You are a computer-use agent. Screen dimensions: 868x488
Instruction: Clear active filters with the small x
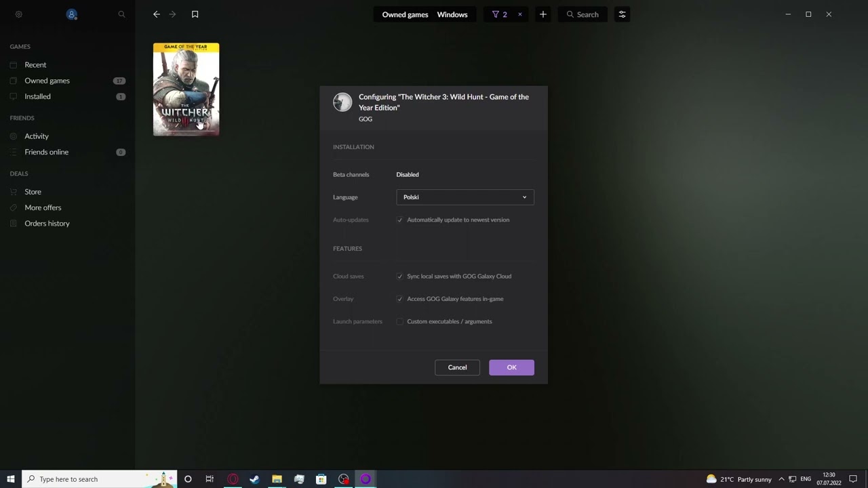520,14
